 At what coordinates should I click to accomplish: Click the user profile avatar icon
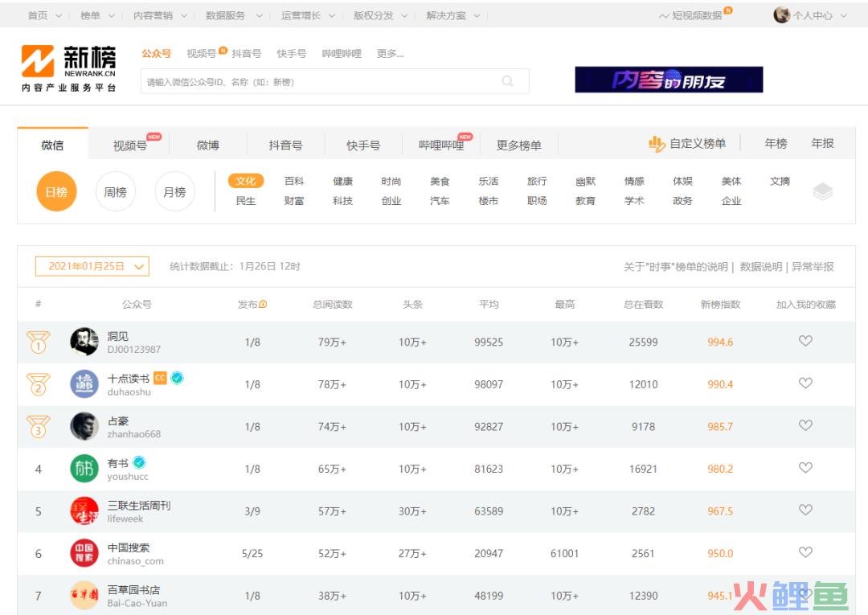[x=782, y=15]
